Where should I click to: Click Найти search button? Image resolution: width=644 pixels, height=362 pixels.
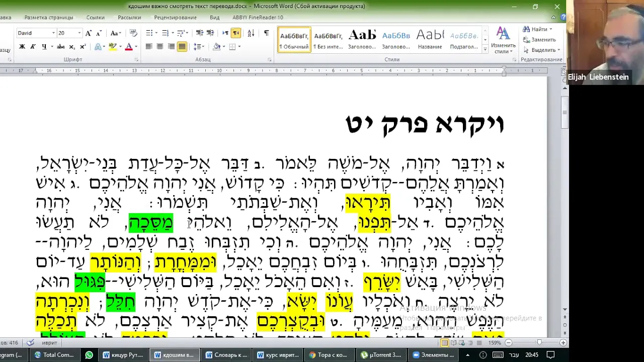point(538,29)
